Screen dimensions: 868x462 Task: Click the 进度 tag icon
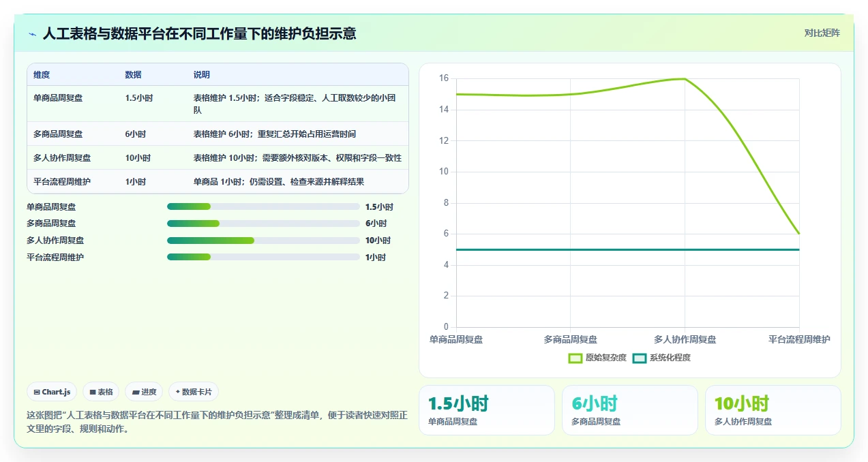click(x=136, y=392)
